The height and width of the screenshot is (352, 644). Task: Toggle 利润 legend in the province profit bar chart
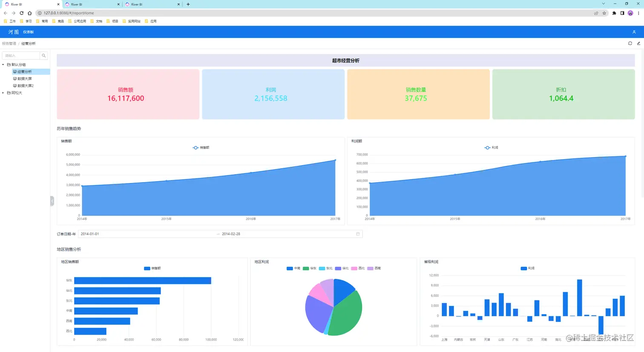528,269
